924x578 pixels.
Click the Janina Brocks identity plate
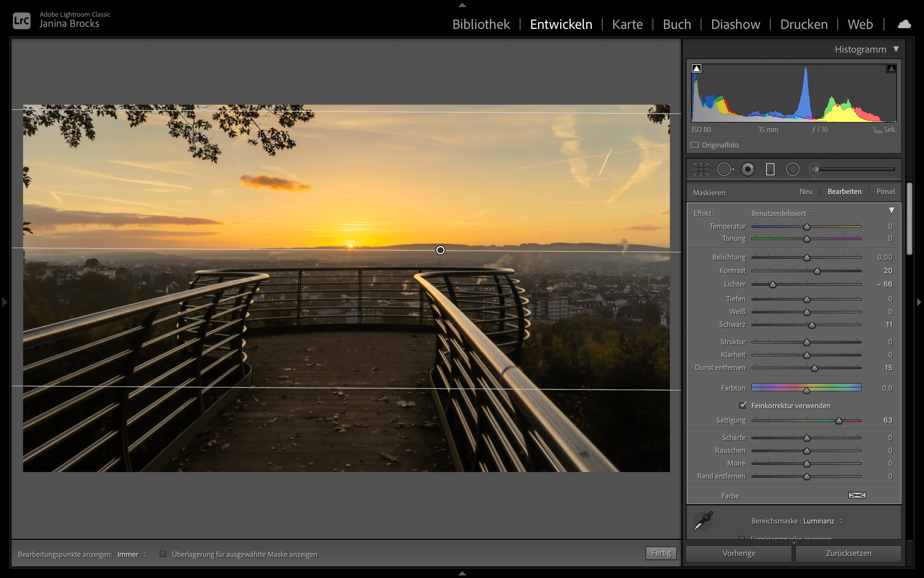pos(70,24)
